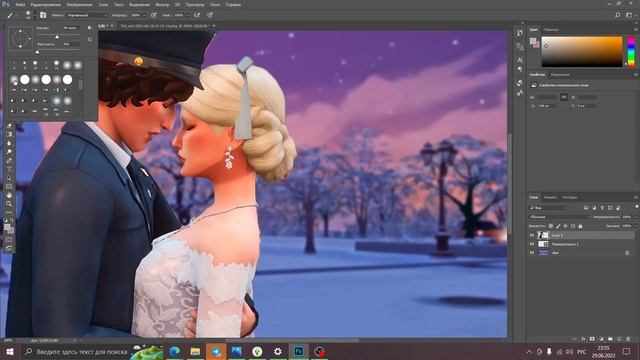Show hidden tray icons chevron
Image resolution: width=640 pixels, height=360 pixels.
(x=529, y=351)
